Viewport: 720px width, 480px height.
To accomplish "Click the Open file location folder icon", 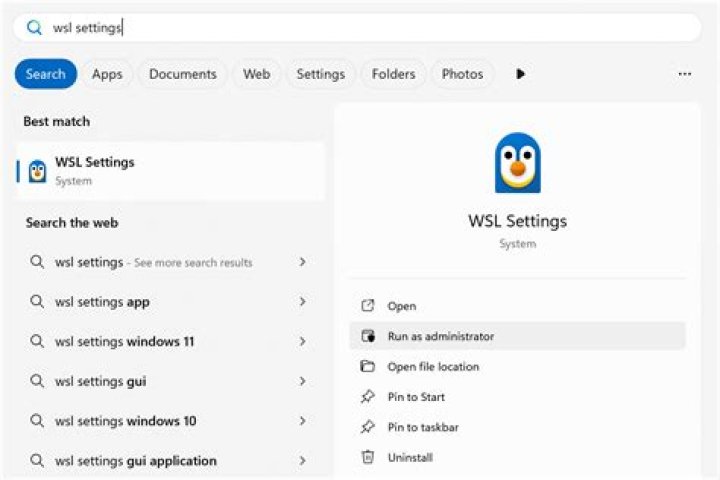I will (x=367, y=366).
